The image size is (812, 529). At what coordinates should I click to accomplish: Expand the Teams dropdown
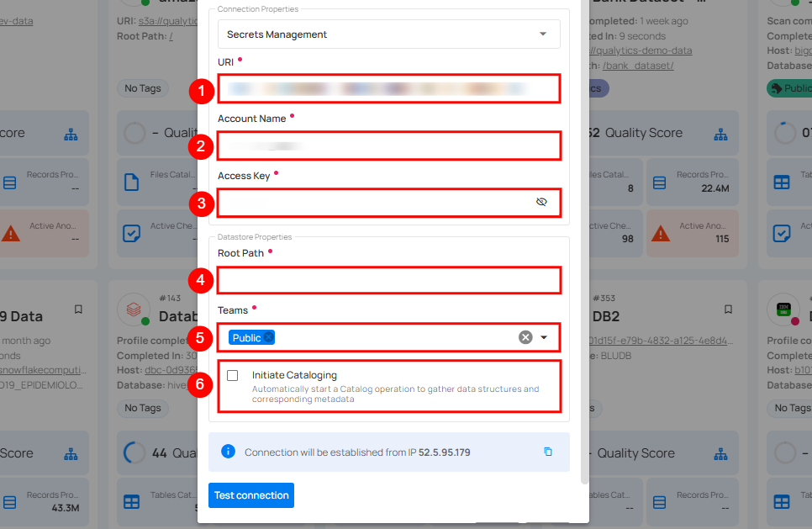click(541, 336)
